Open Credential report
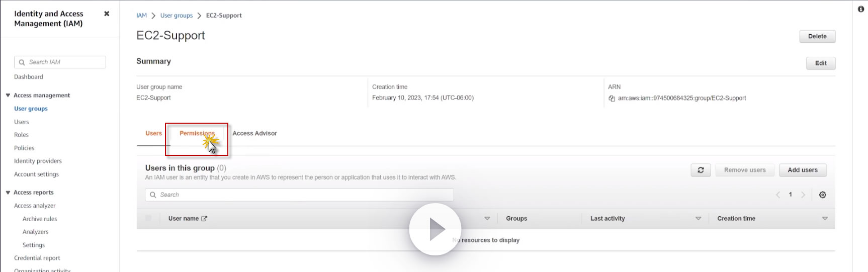868x272 pixels. pos(37,258)
